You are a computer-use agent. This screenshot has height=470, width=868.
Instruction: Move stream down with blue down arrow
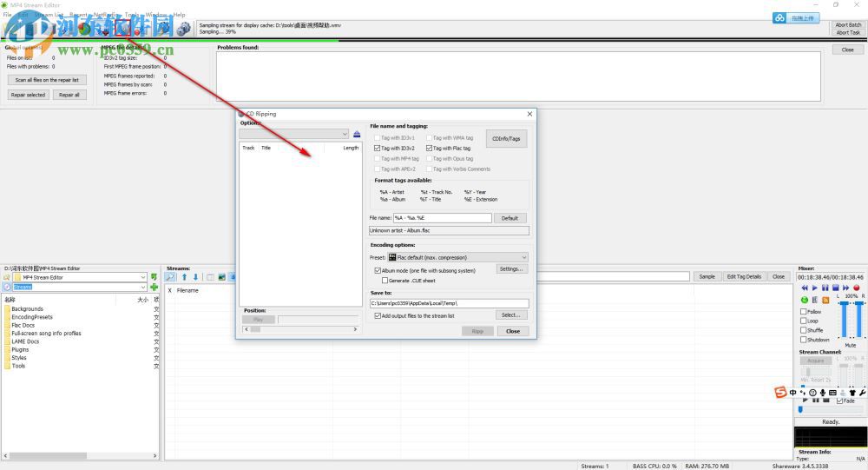click(195, 277)
